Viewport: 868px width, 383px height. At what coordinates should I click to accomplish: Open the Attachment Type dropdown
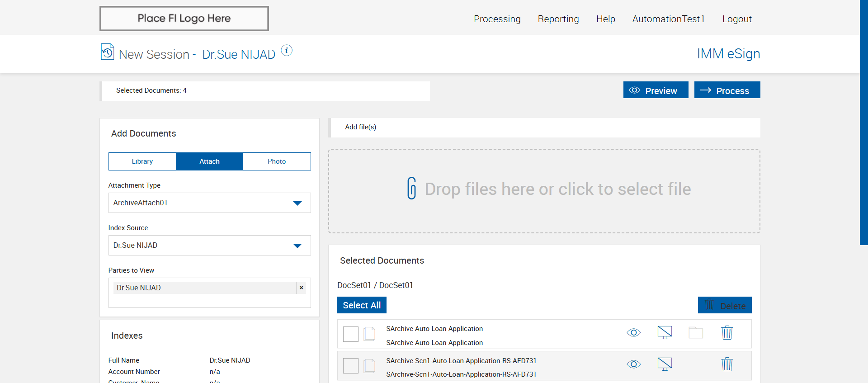click(x=210, y=203)
